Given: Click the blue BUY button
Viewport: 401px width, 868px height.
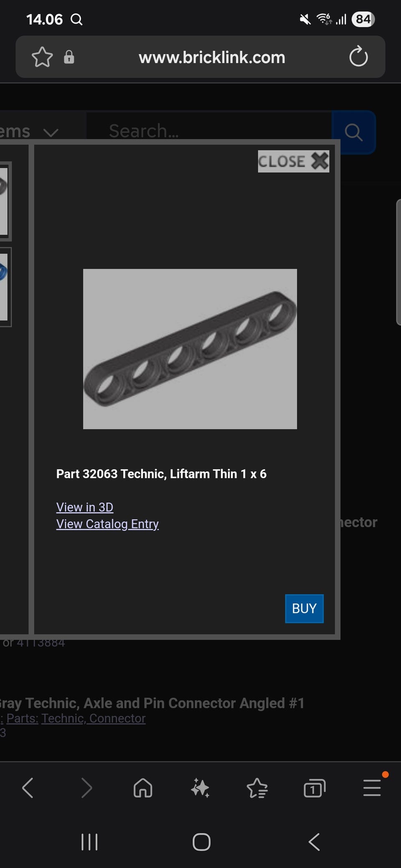Looking at the screenshot, I should click(x=305, y=608).
